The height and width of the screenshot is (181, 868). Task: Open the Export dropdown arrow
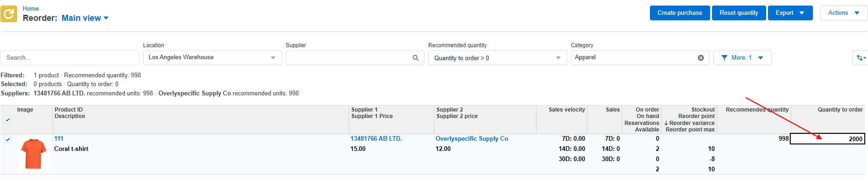pyautogui.click(x=802, y=13)
